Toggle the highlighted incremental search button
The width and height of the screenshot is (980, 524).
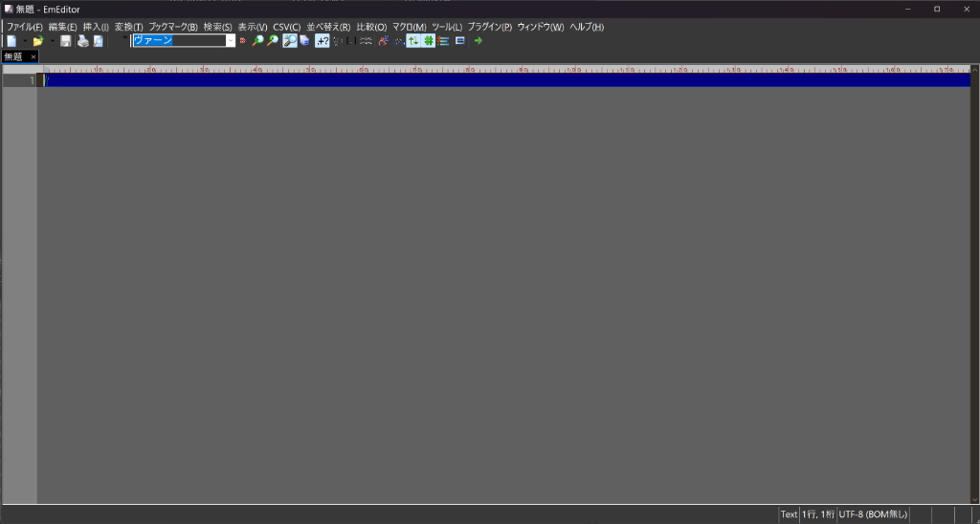point(289,41)
